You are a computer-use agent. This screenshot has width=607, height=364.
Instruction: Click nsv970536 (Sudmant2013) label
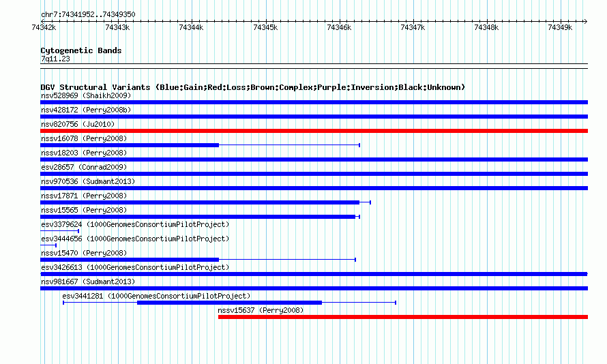(x=88, y=181)
